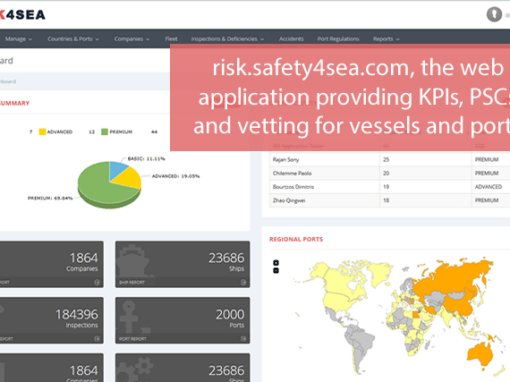Expand the Reports dropdown arrow
Image resolution: width=510 pixels, height=382 pixels.
398,39
